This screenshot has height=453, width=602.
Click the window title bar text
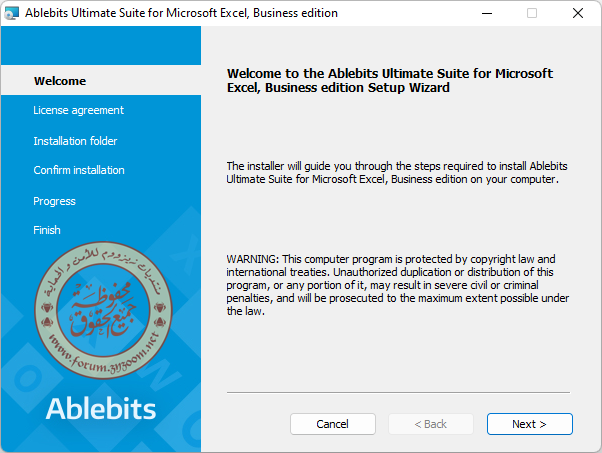tap(181, 13)
